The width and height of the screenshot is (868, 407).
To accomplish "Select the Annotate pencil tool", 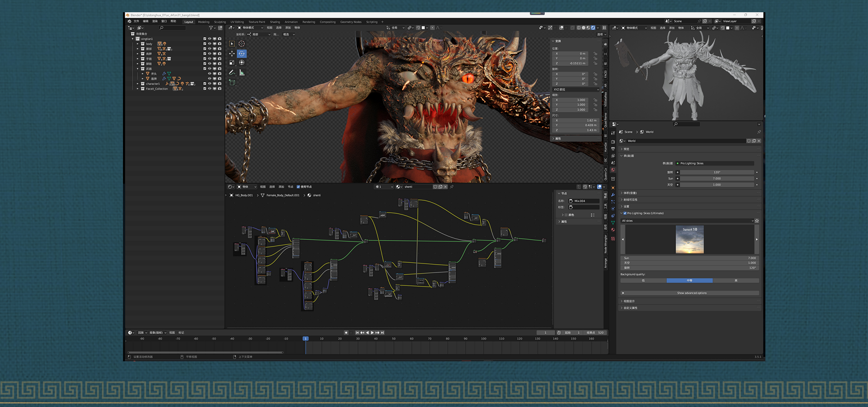I will [232, 72].
